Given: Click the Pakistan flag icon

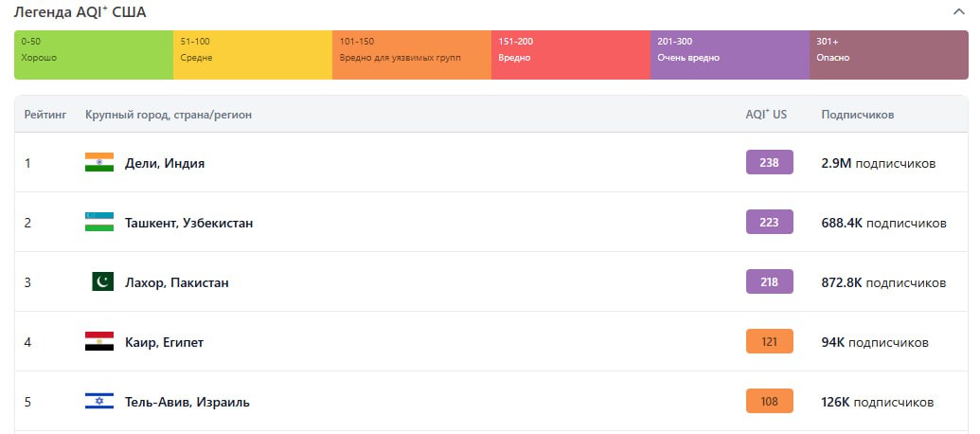Looking at the screenshot, I should tap(102, 282).
